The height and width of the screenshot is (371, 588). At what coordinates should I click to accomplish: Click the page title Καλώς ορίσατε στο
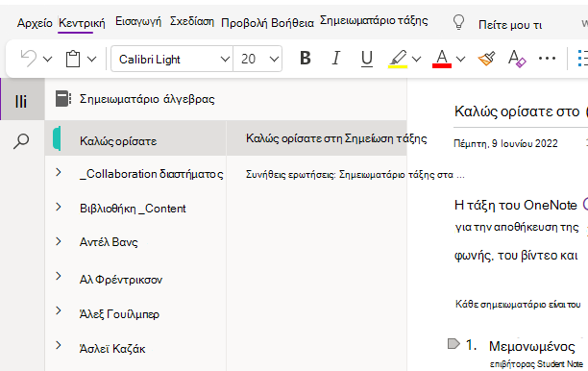pos(517,111)
